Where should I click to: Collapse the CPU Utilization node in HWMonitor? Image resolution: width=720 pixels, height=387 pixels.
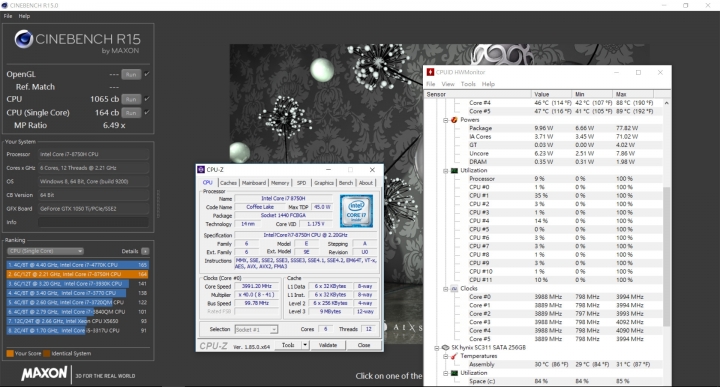point(445,170)
